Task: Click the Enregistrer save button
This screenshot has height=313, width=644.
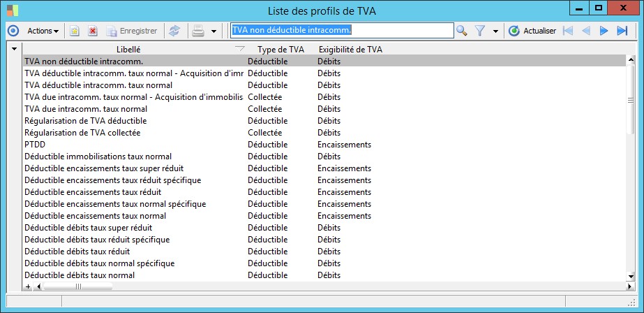Action: [131, 31]
